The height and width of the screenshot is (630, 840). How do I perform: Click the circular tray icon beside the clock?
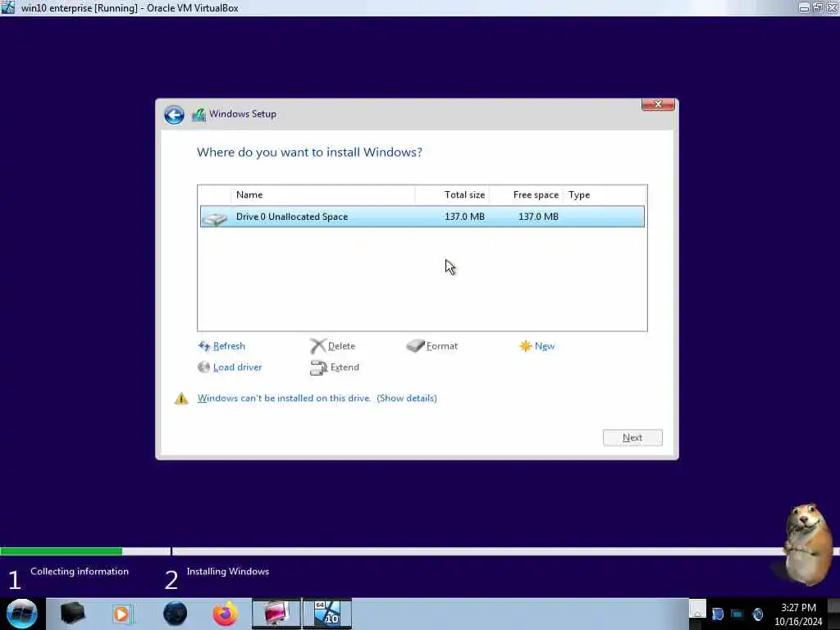coord(757,614)
